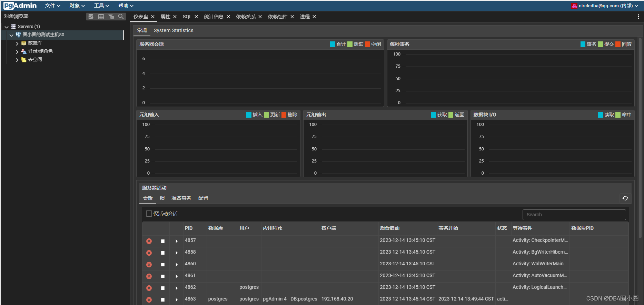This screenshot has width=644, height=305.
Task: Open the 文件 menu
Action: 52,6
